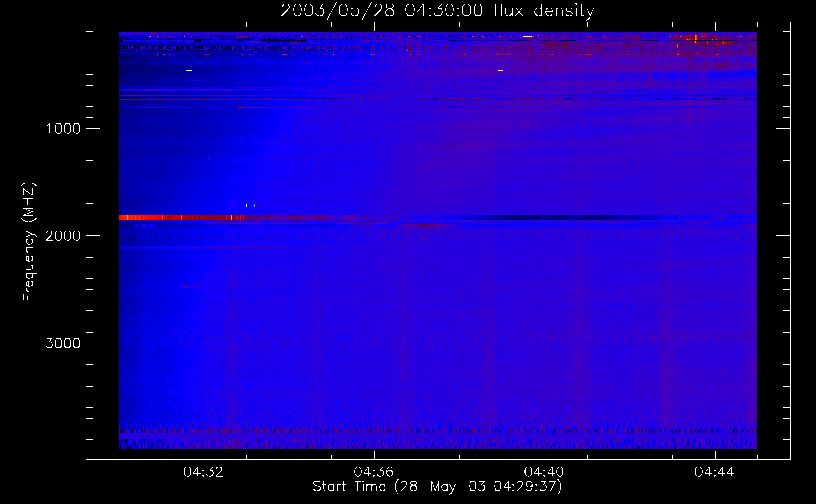Image resolution: width=816 pixels, height=504 pixels.
Task: Select the 3000 frequency axis label
Action: coord(63,343)
